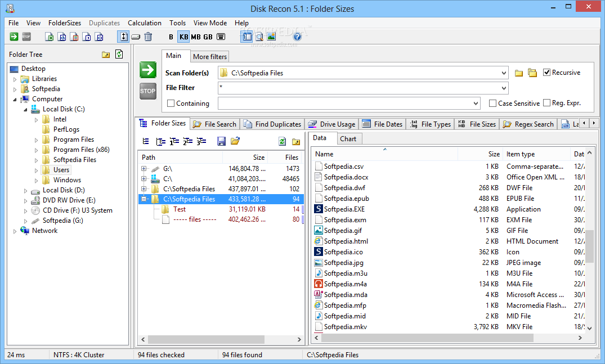Click the magnifier preview icon in toolbar

(259, 37)
